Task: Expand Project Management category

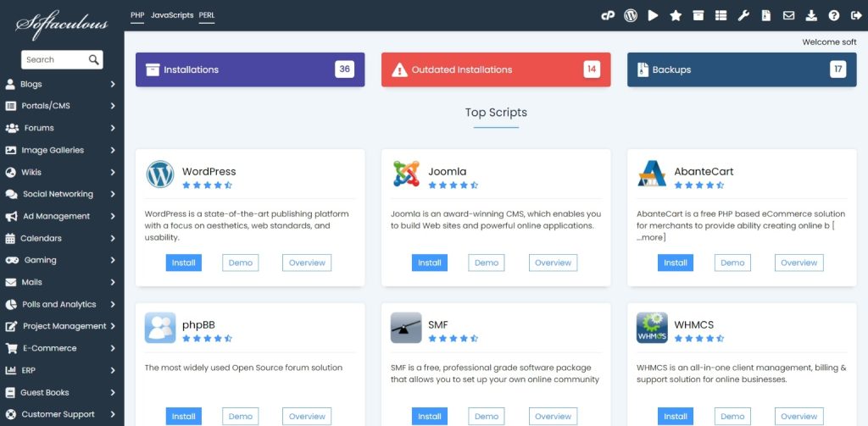Action: pos(59,326)
